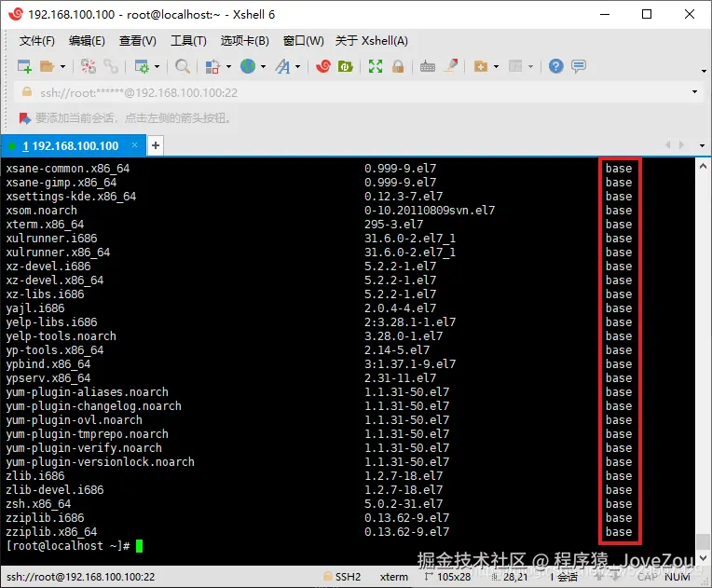Click the xterm status bar label
This screenshot has height=588, width=712.
click(393, 577)
